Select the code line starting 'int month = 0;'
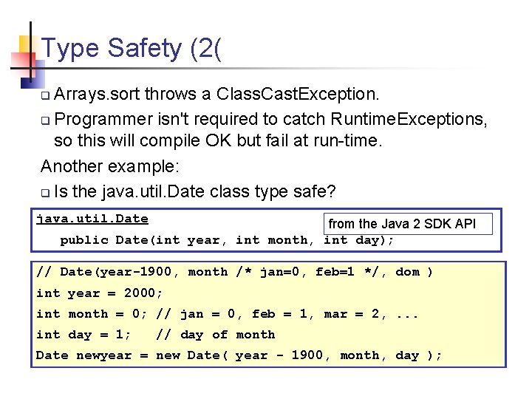 point(227,314)
